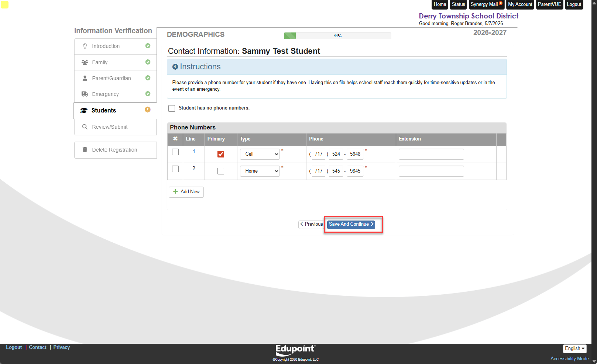The height and width of the screenshot is (364, 597).
Task: Open the Introduction section
Action: (x=116, y=46)
